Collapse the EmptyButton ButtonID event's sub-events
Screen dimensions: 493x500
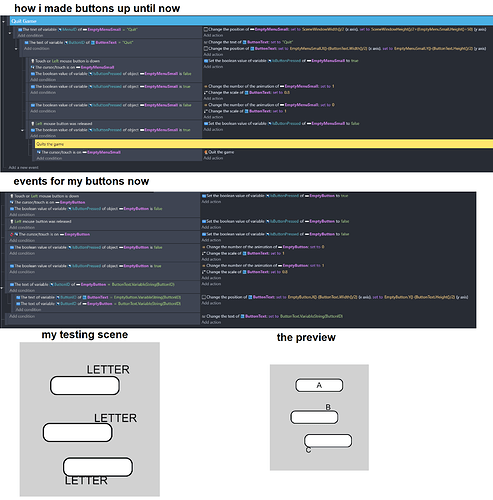pos(2,288)
